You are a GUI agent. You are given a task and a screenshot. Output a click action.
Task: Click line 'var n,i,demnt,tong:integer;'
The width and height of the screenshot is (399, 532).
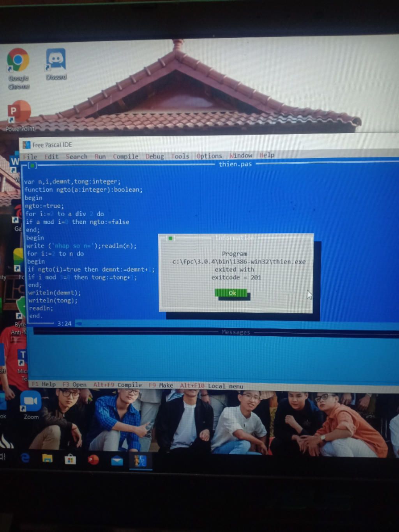click(72, 182)
